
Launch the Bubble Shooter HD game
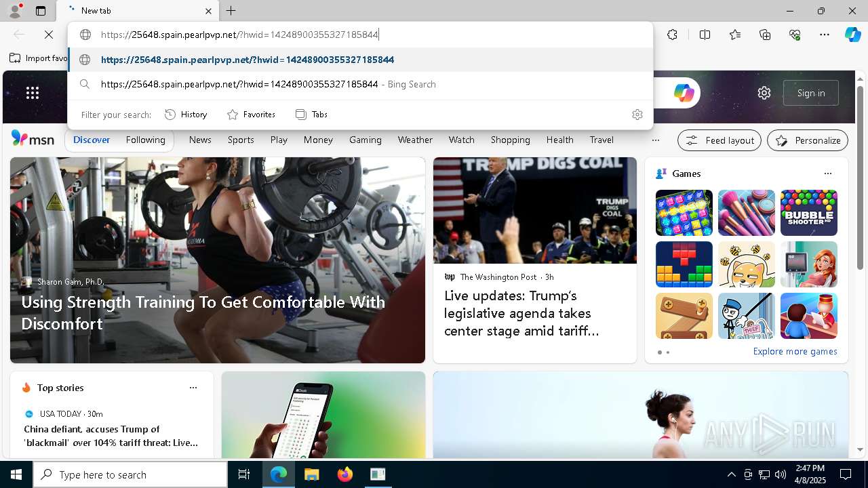(808, 213)
